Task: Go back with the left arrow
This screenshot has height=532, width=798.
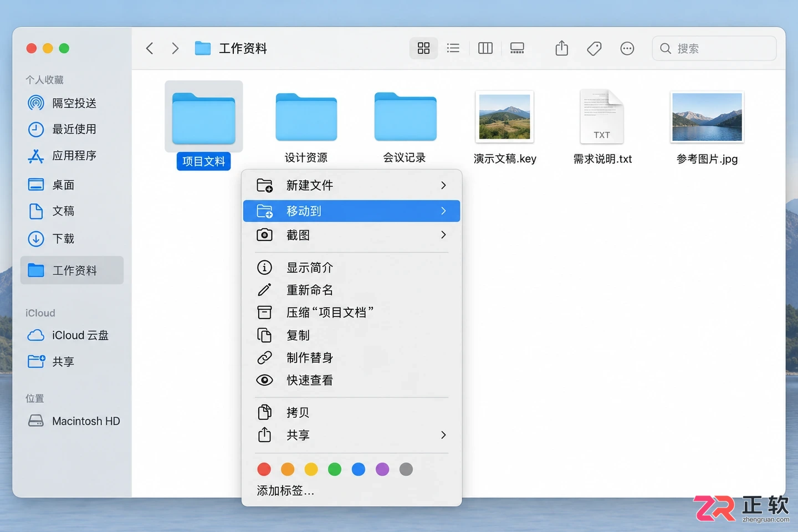Action: [x=150, y=48]
